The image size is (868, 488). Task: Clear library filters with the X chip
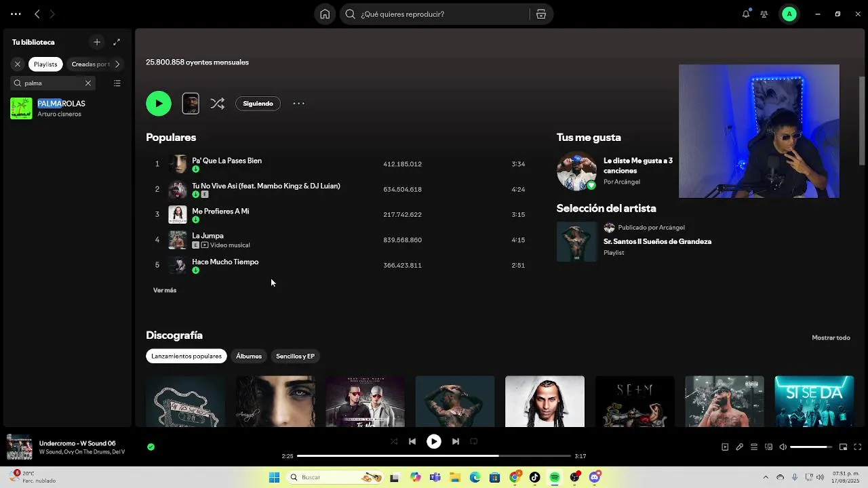18,64
